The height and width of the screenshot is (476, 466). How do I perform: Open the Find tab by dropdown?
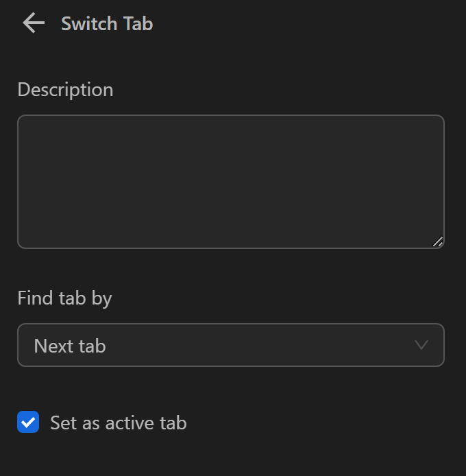(230, 345)
